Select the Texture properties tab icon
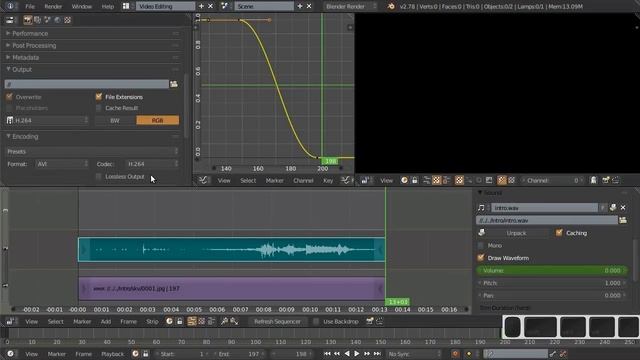 [x=67, y=20]
